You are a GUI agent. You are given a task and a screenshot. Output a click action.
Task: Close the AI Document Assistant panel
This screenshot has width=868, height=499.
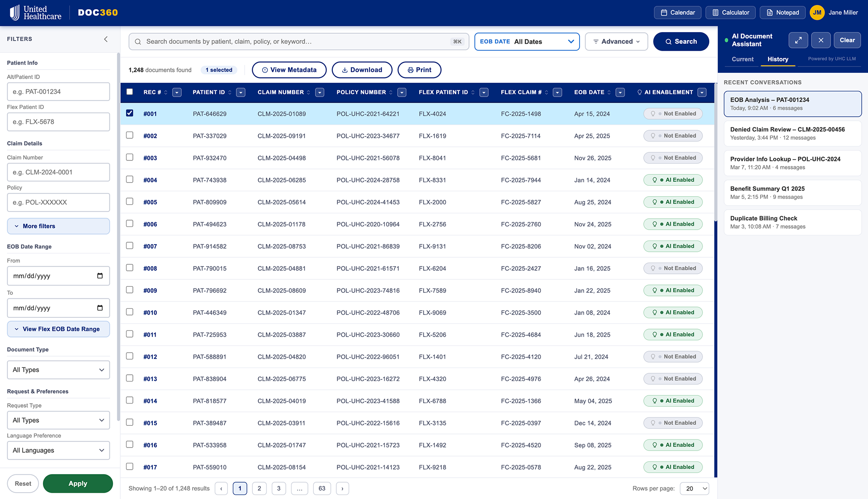coord(821,40)
